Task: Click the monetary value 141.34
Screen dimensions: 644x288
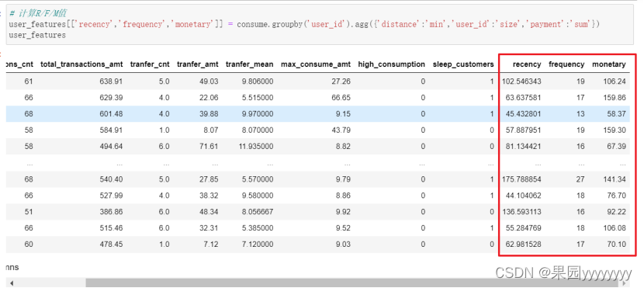Action: click(x=615, y=179)
